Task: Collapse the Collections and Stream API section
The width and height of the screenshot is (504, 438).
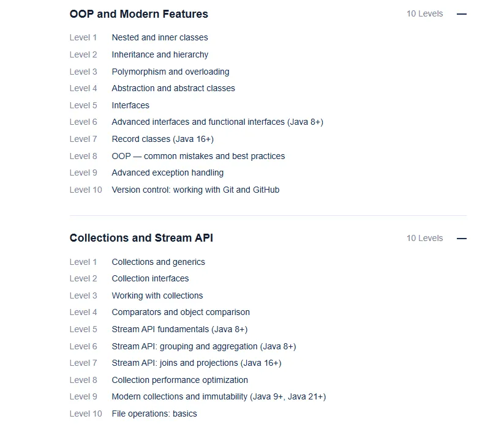Action: click(462, 239)
